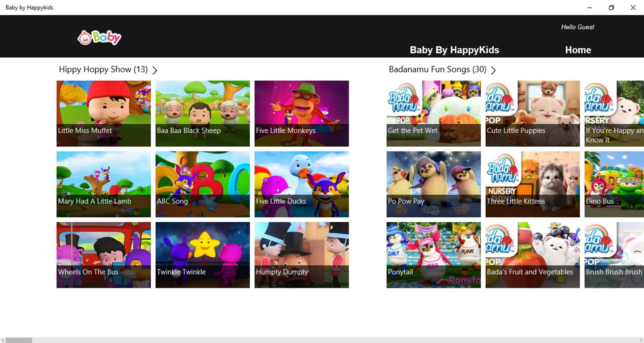Expand Hippy Hoppy Show chevron arrow
The height and width of the screenshot is (343, 644).
click(155, 70)
